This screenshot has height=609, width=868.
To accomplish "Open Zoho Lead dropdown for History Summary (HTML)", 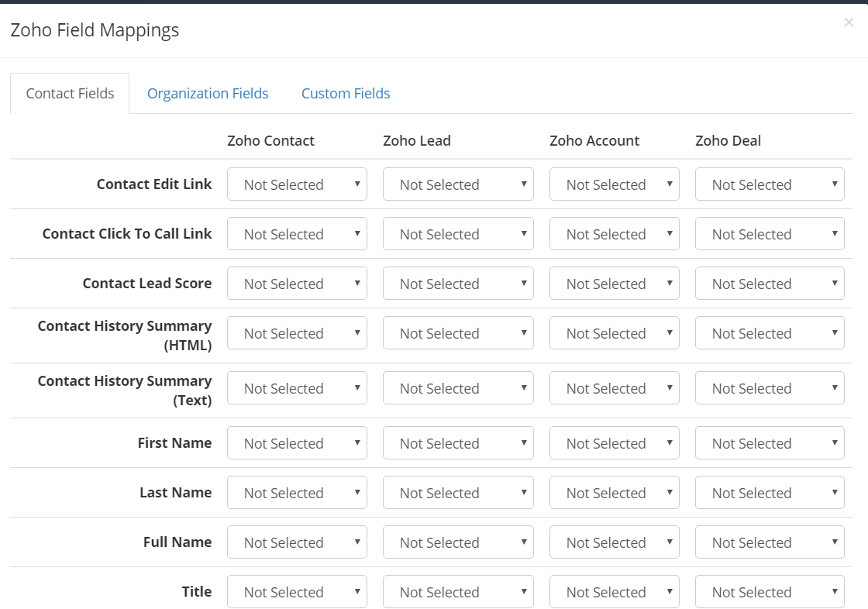I will [458, 332].
